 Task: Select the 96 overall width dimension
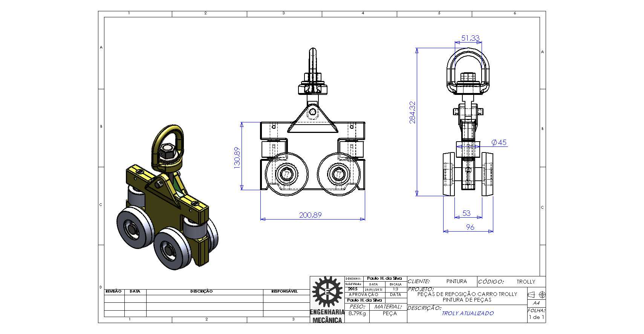(470, 227)
